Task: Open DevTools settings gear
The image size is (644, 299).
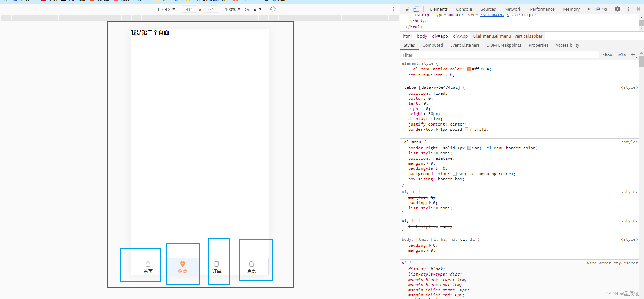Action: coord(618,9)
